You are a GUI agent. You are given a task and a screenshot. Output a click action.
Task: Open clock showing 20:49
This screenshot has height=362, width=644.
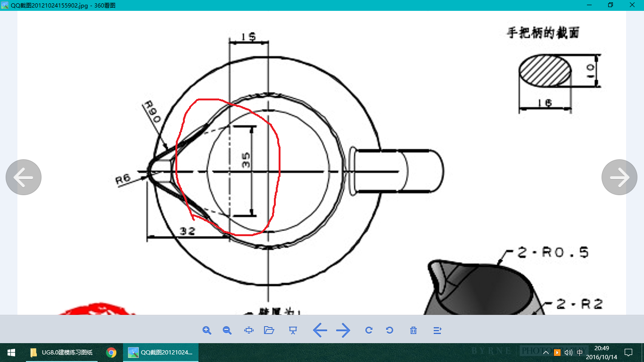601,353
